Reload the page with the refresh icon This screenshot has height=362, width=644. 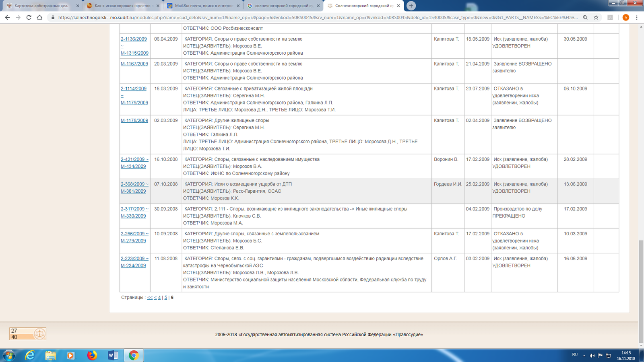29,17
